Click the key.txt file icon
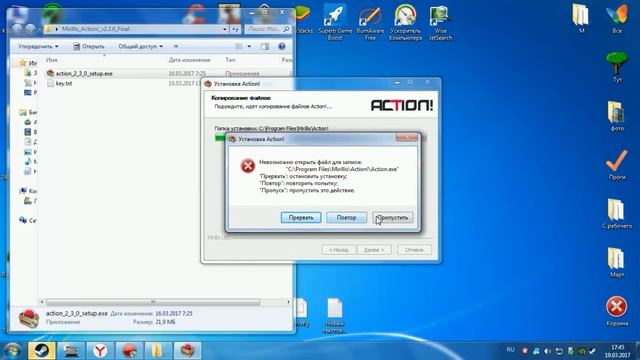The width and height of the screenshot is (640, 360). [50, 83]
